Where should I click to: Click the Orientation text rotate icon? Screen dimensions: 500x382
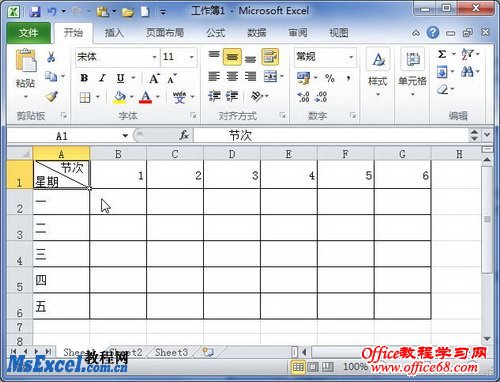click(257, 97)
